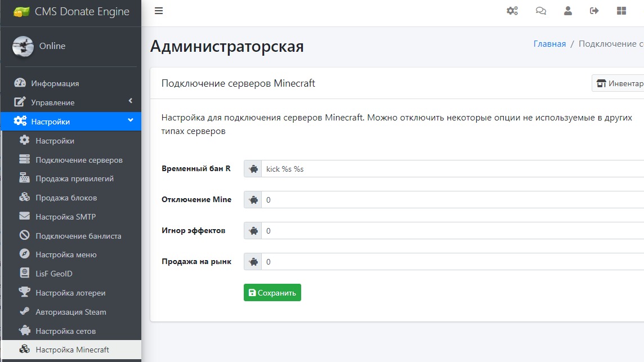
Task: Click the user profile icon
Action: 568,11
